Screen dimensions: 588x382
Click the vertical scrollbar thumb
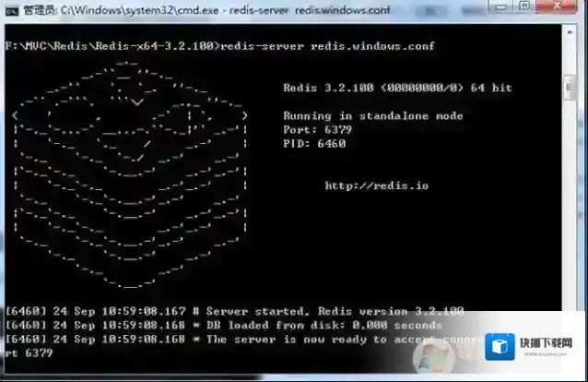(x=570, y=89)
